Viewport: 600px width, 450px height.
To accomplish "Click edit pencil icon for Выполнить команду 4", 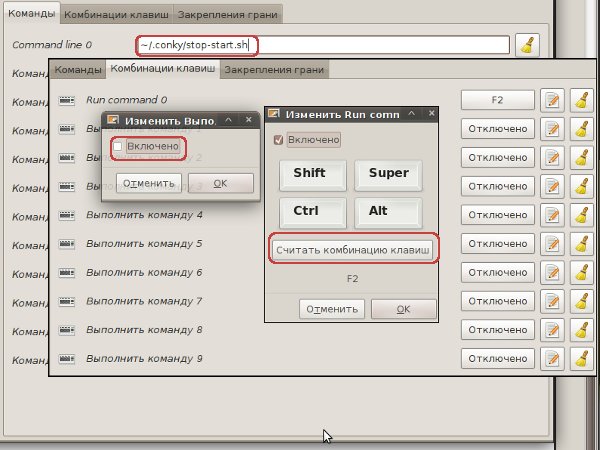I will coord(552,215).
